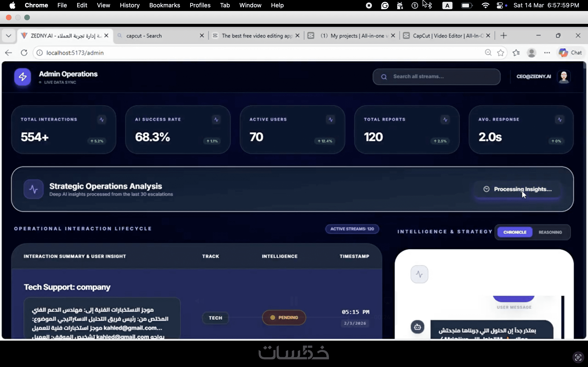The image size is (588, 367).
Task: Click the bot icon beside chat message
Action: 417,327
